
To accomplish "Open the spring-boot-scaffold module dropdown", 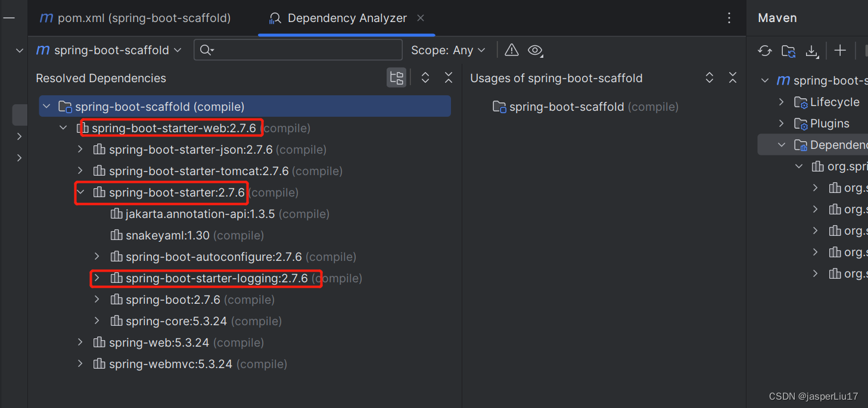I will (178, 50).
